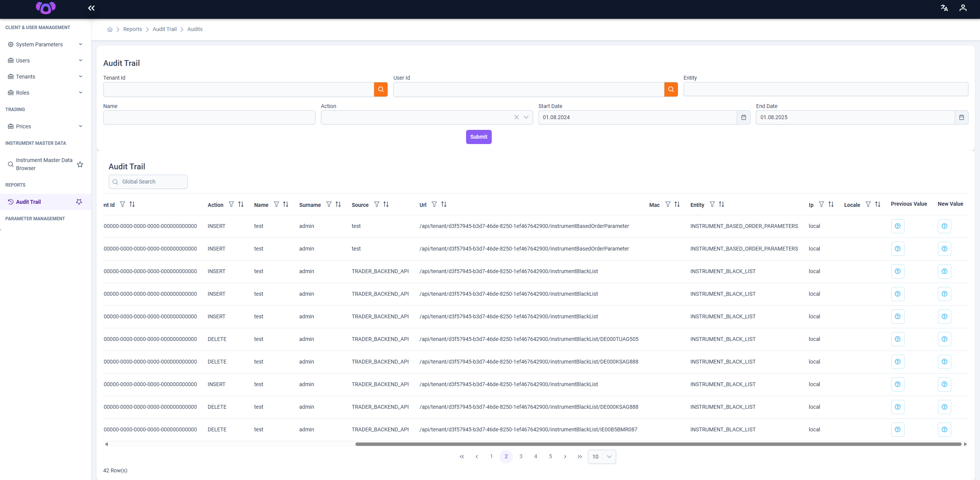This screenshot has width=980, height=480.
Task: Clear the Action field selection
Action: tap(517, 118)
